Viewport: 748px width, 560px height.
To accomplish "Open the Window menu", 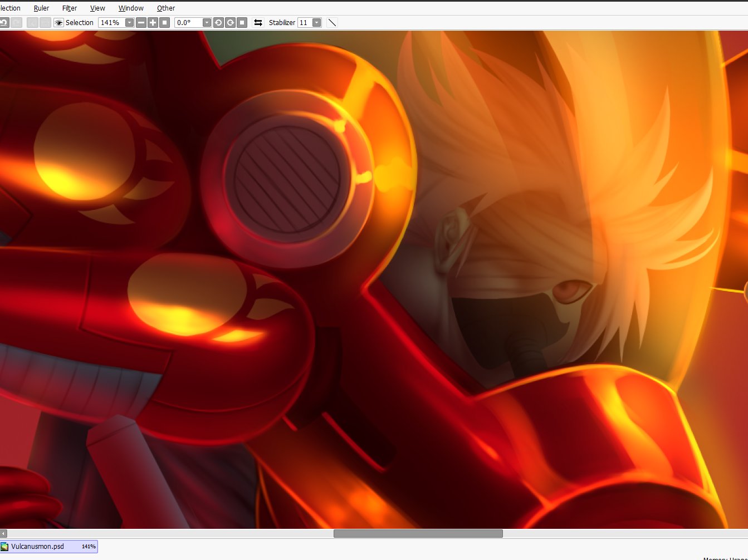I will [x=131, y=8].
